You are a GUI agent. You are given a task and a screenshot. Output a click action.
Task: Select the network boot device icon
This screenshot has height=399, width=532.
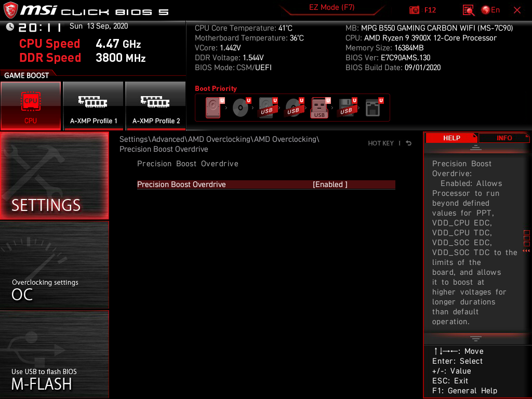click(374, 108)
